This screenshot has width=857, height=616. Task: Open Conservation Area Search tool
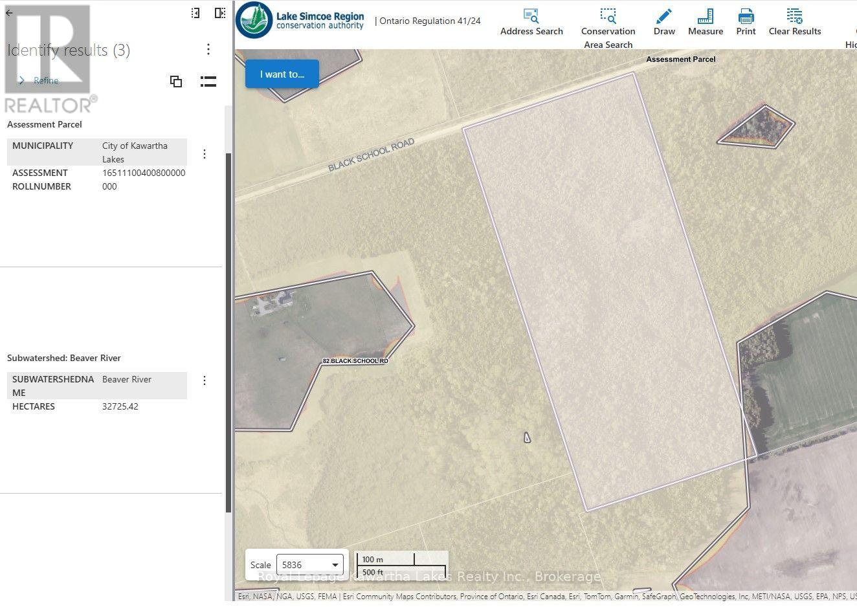pyautogui.click(x=608, y=28)
